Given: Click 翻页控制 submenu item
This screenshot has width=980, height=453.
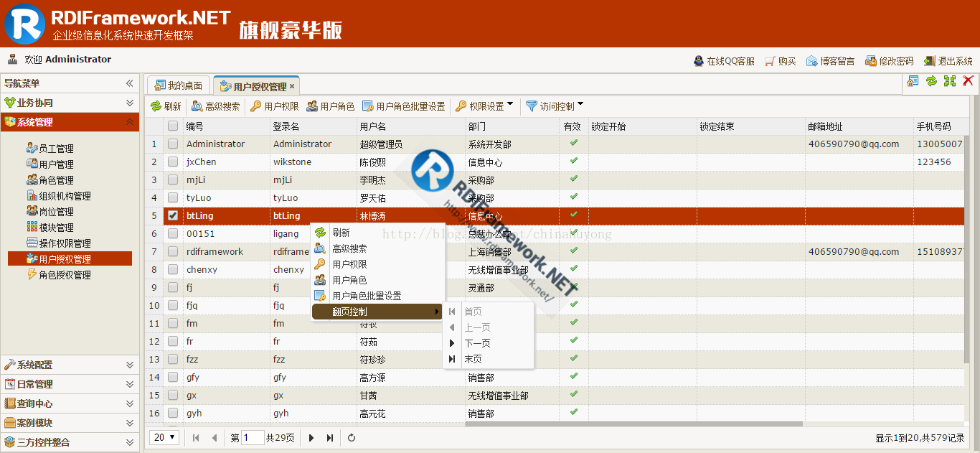Looking at the screenshot, I should pos(377,312).
